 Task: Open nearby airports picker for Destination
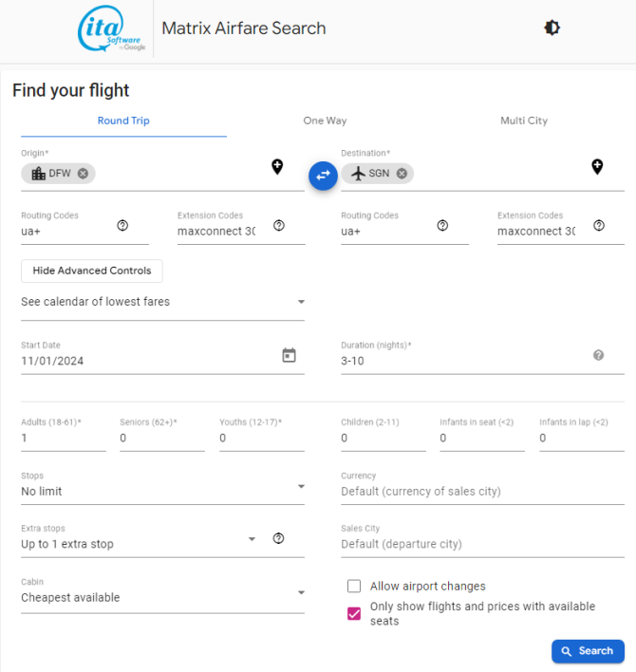pyautogui.click(x=597, y=166)
